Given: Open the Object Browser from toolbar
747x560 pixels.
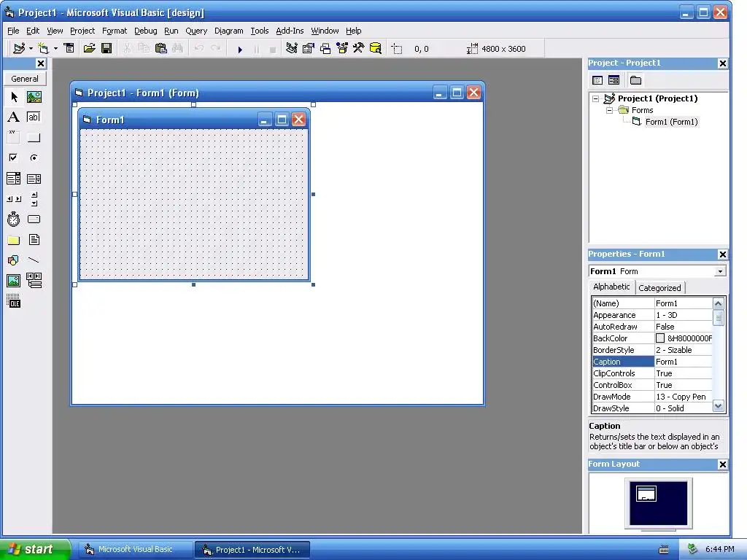Looking at the screenshot, I should click(x=342, y=49).
